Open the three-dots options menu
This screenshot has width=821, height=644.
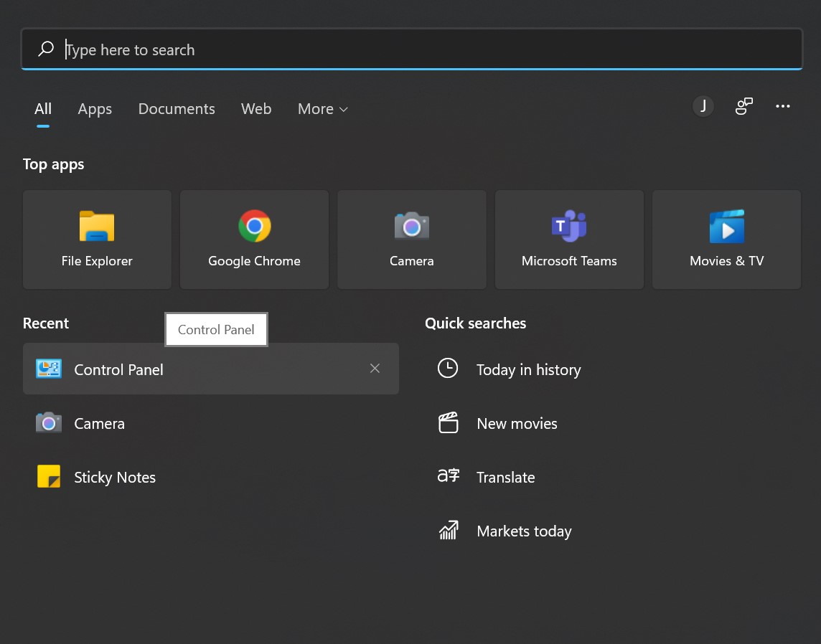(783, 106)
